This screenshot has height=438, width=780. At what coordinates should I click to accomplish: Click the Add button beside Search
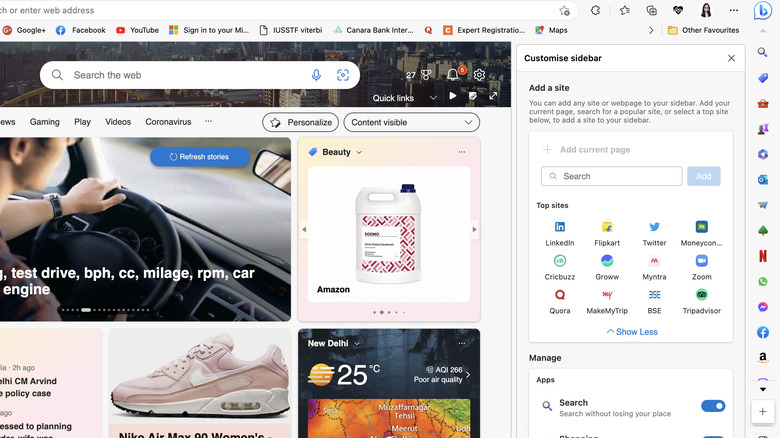[x=703, y=176]
